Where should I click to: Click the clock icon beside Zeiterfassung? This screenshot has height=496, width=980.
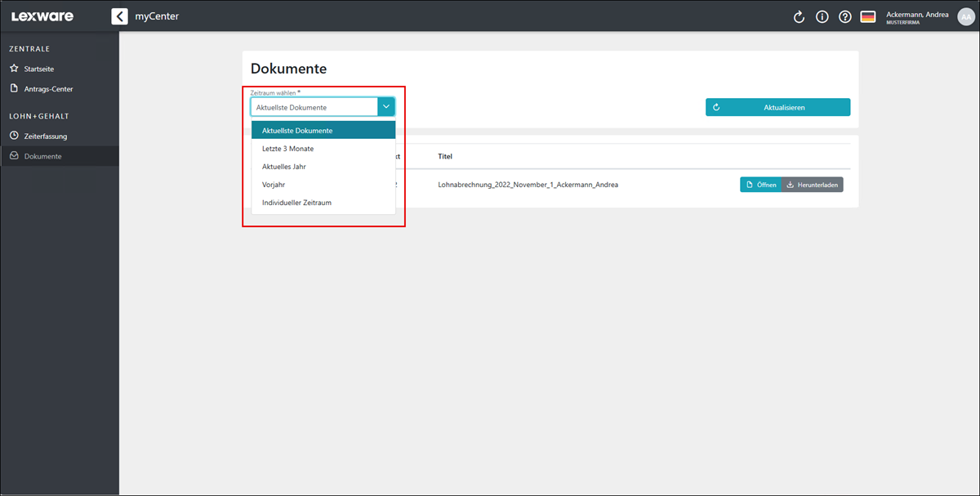coord(14,136)
